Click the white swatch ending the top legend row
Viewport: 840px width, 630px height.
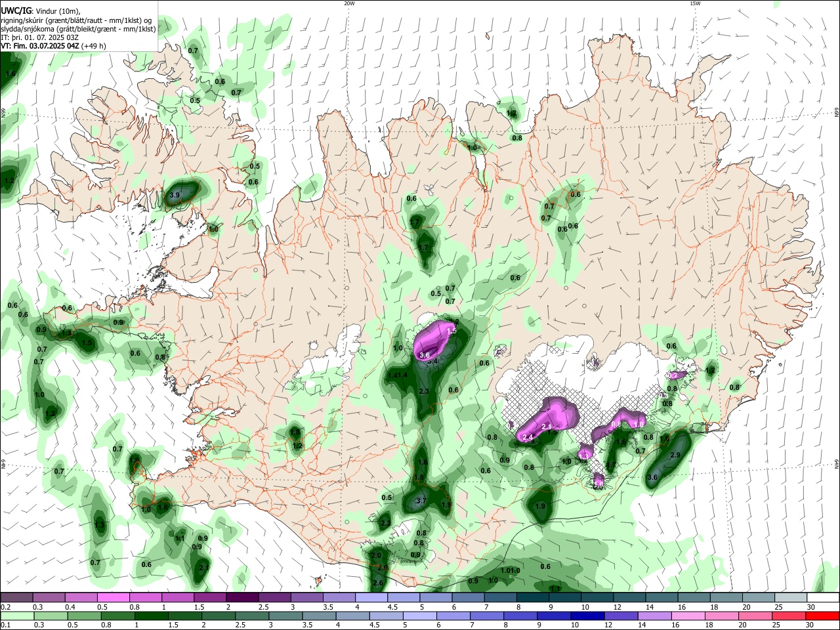(x=822, y=598)
